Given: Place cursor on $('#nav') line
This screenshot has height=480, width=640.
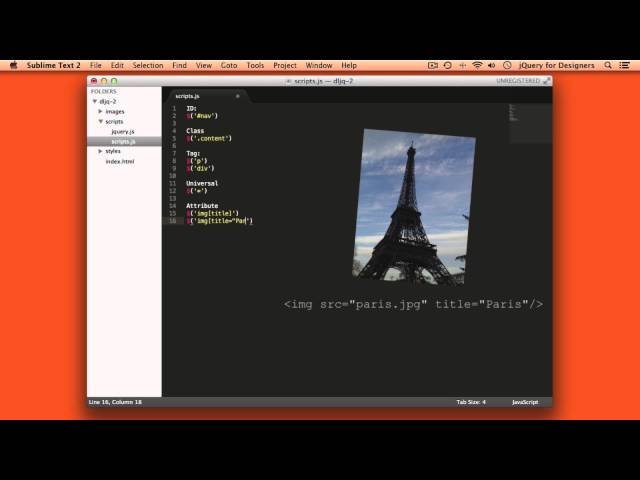Looking at the screenshot, I should coord(202,116).
